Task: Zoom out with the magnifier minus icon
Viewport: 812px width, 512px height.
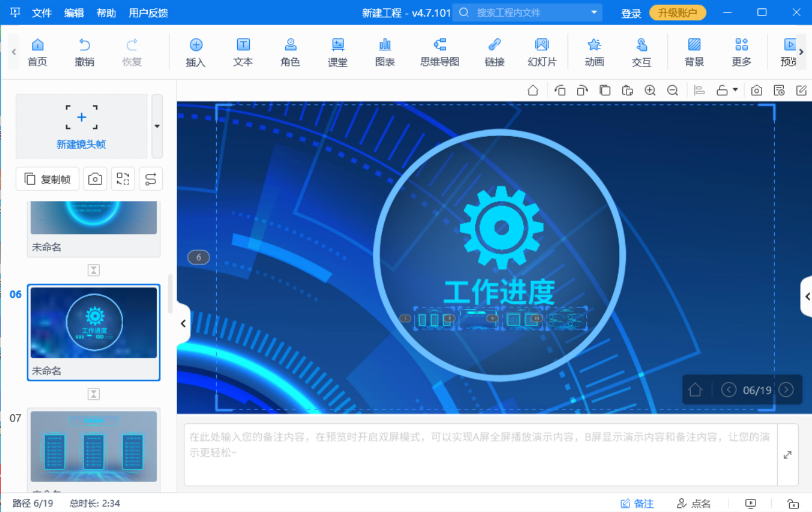Action: click(x=673, y=91)
